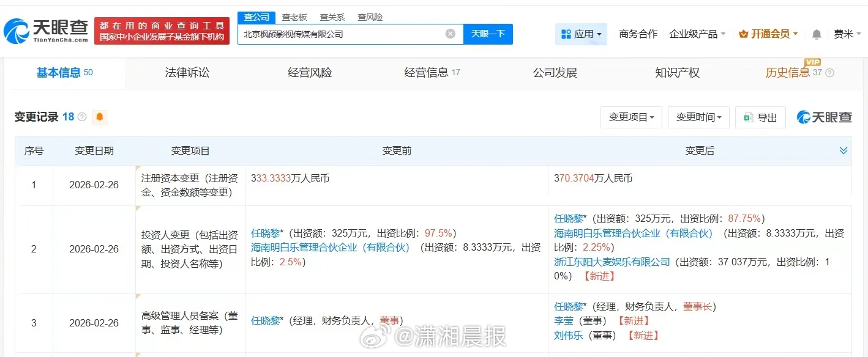Click the 序号 column header
The height and width of the screenshot is (357, 868).
click(34, 151)
